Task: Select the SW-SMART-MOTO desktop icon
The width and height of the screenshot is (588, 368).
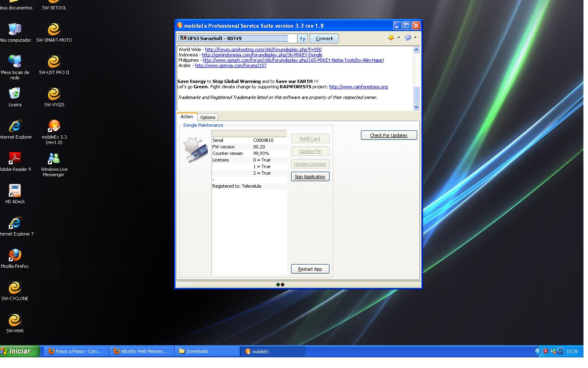Action: (x=54, y=30)
